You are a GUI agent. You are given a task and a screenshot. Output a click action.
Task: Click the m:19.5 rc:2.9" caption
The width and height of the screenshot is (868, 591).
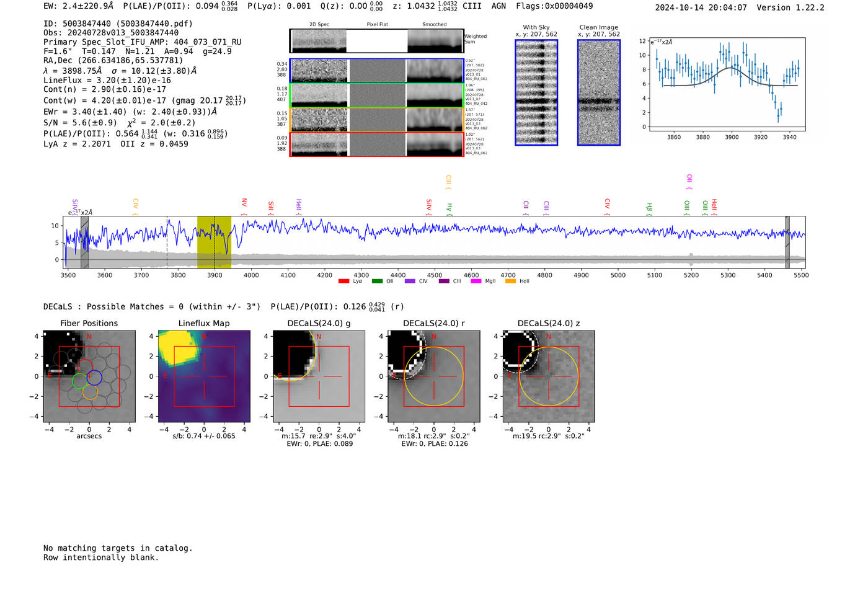click(549, 436)
